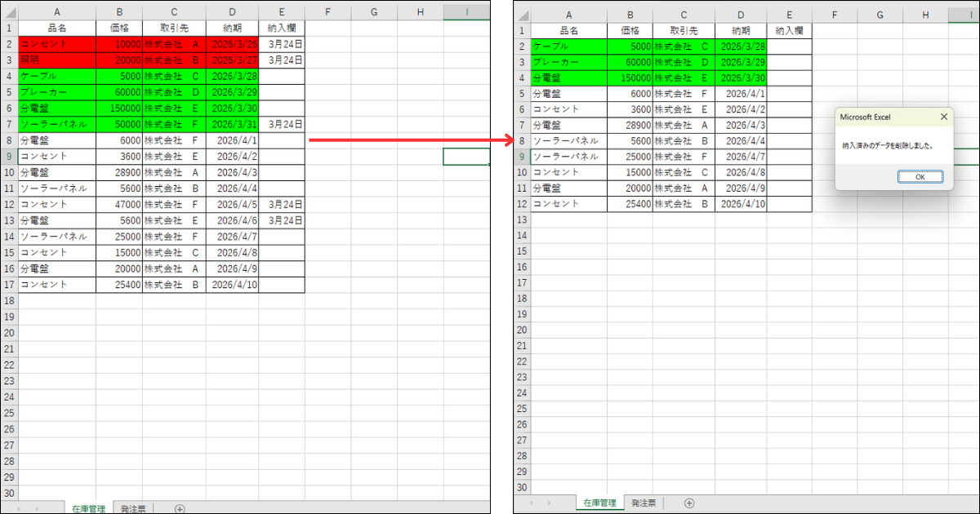Activate the 在庫管理 tab in right workbook
This screenshot has width=980, height=514.
[599, 503]
